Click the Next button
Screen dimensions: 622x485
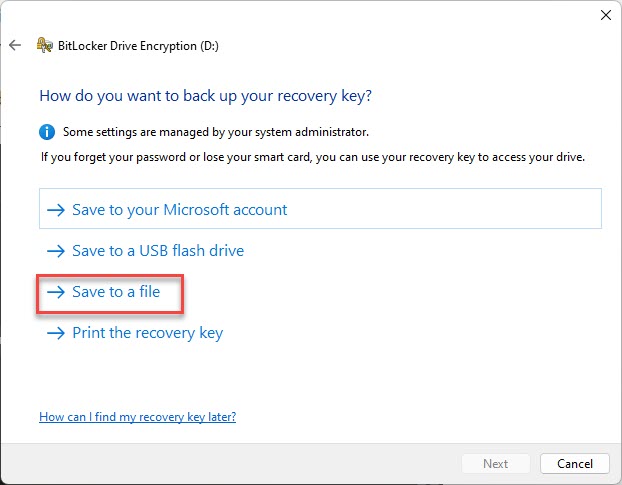495,464
